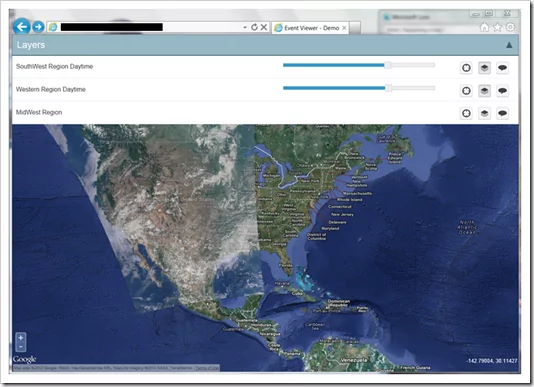Image resolution: width=534 pixels, height=387 pixels.
Task: Open Western Region Daytime comment bubble
Action: [502, 91]
